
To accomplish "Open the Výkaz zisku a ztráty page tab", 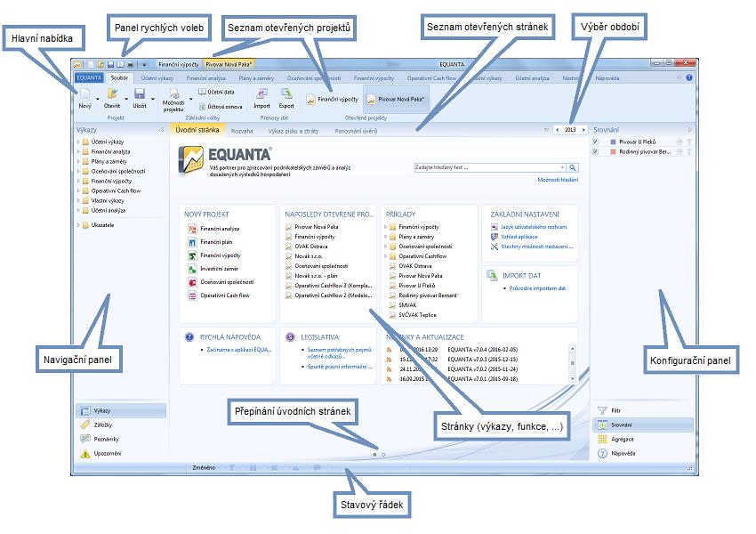I will click(294, 131).
